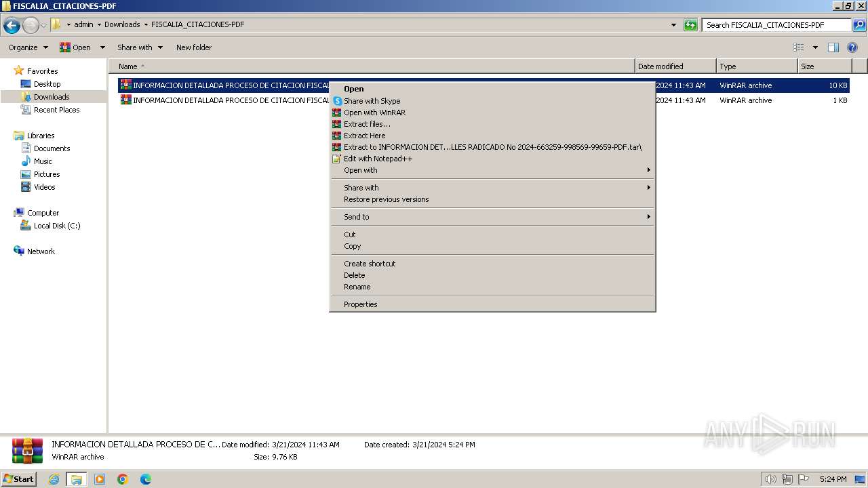Choose Create shortcut in context menu
The image size is (868, 488).
click(492, 264)
